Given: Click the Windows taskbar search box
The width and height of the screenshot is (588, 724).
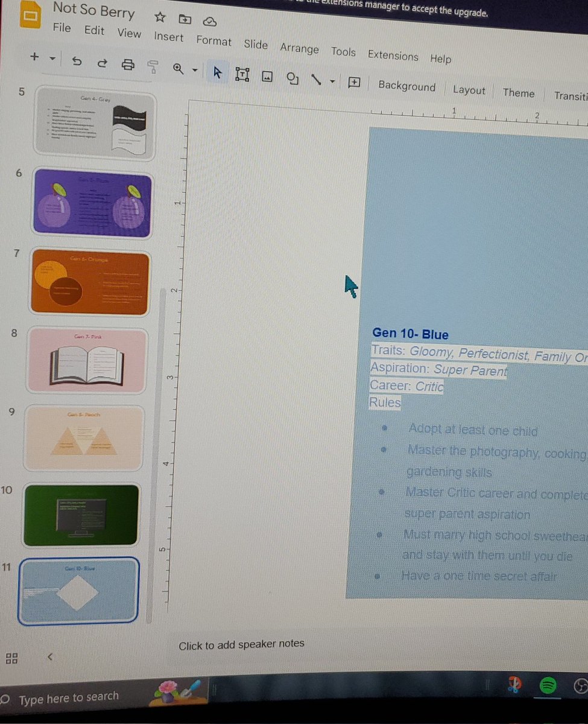Looking at the screenshot, I should (x=69, y=698).
